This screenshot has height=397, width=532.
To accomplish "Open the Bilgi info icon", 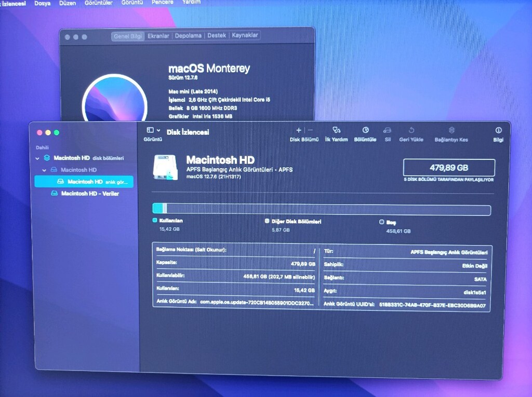I will click(x=498, y=130).
